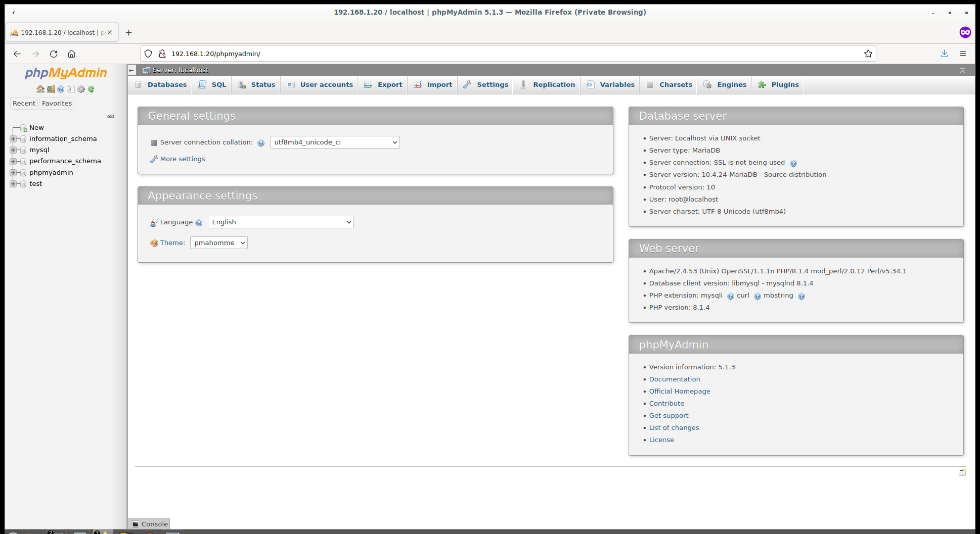Open the Variables tab
This screenshot has height=534, width=980.
point(610,85)
